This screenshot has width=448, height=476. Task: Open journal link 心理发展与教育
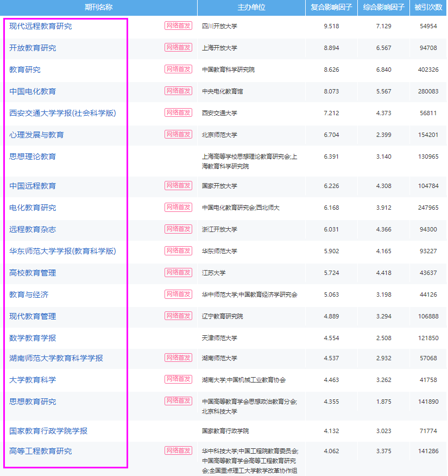coord(36,135)
